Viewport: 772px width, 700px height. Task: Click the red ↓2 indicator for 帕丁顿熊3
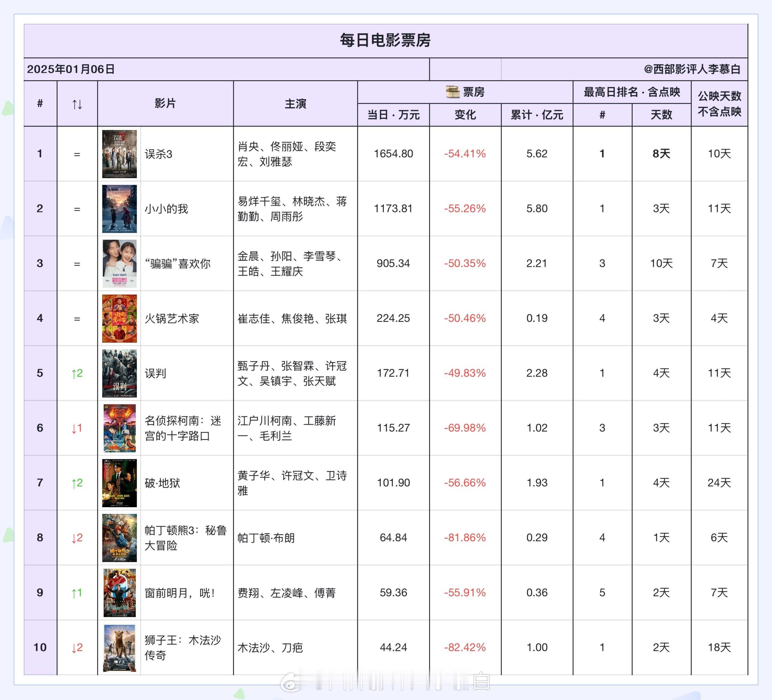[x=77, y=538]
